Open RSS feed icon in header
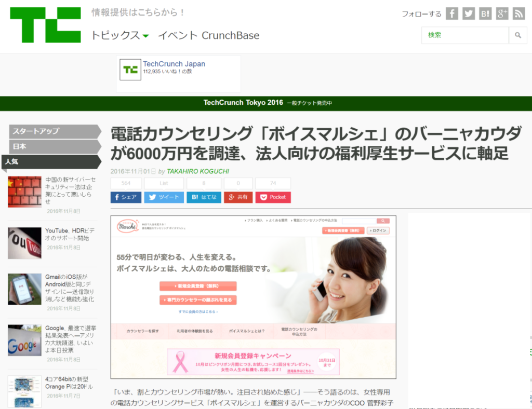Screen dimensions: 532x409 (x=518, y=13)
